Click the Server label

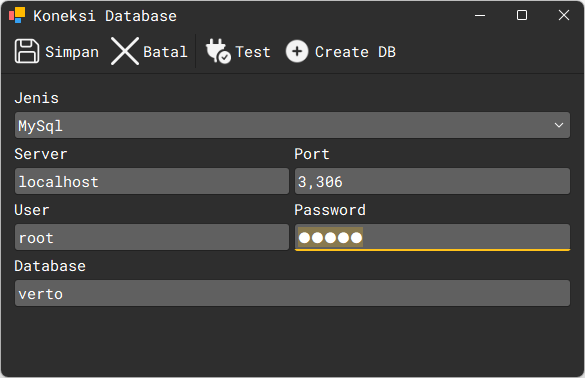pos(41,154)
